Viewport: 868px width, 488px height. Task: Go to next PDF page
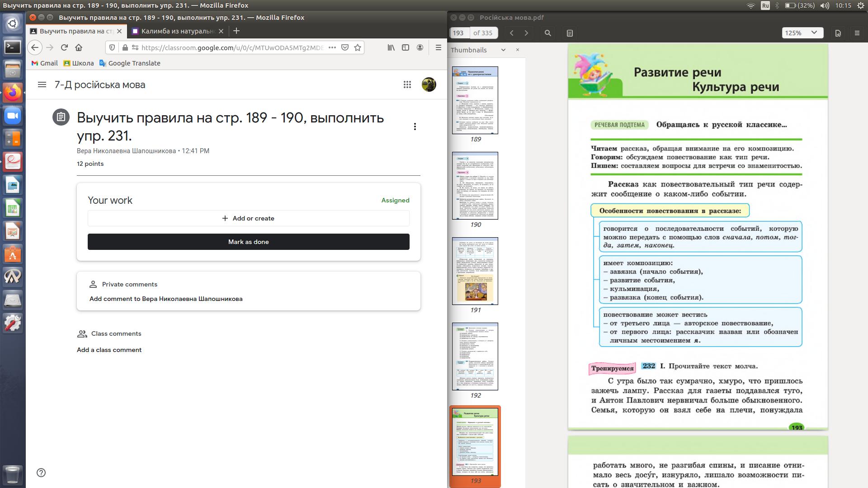point(526,33)
